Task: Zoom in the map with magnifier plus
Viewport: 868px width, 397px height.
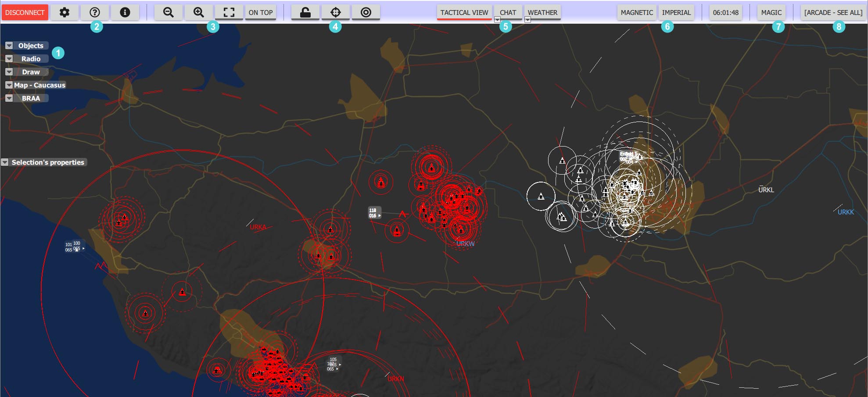Action: pos(199,12)
